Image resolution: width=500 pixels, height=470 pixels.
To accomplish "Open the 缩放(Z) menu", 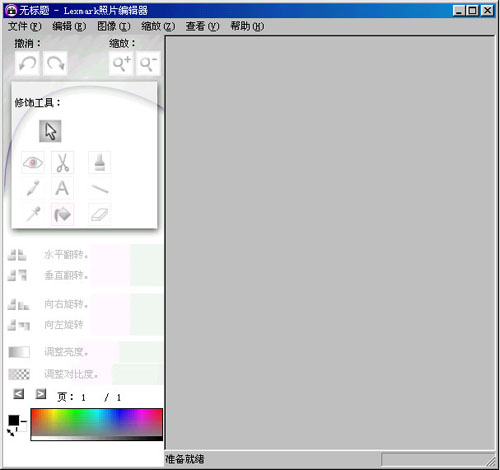I will tap(158, 26).
